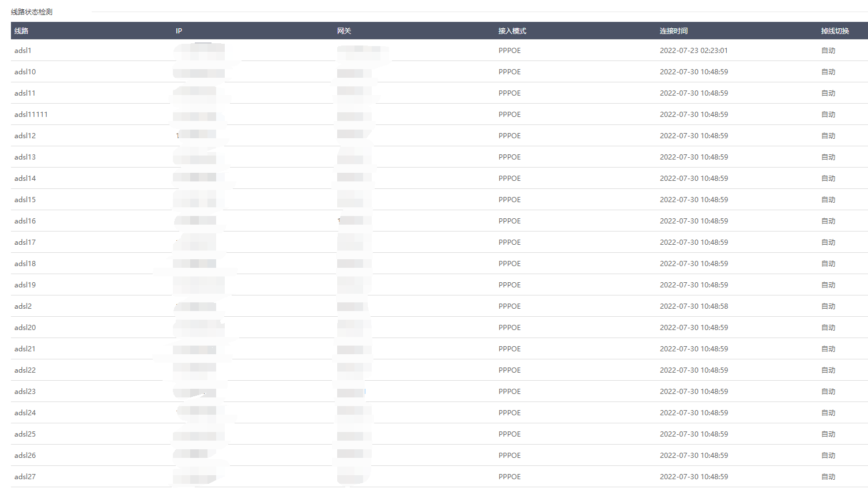Viewport: 868px width, 489px height.
Task: Click 自动 in the adsl20 row
Action: 828,328
